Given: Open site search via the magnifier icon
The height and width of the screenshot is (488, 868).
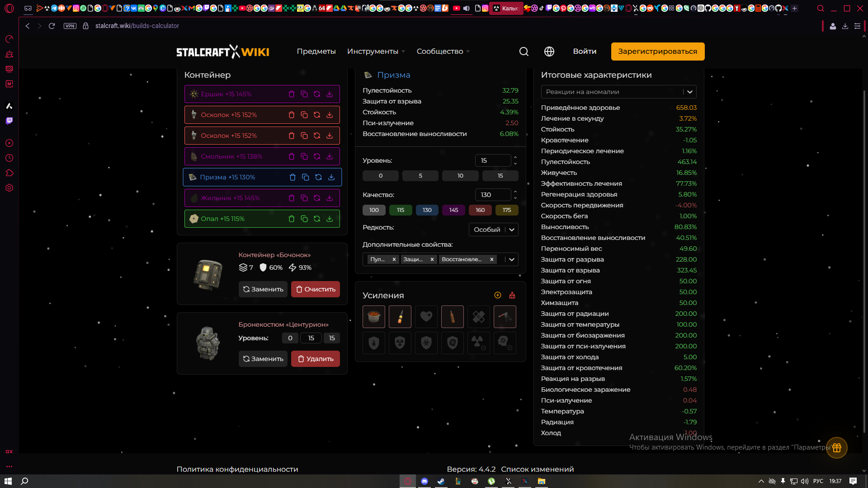Looking at the screenshot, I should point(524,52).
